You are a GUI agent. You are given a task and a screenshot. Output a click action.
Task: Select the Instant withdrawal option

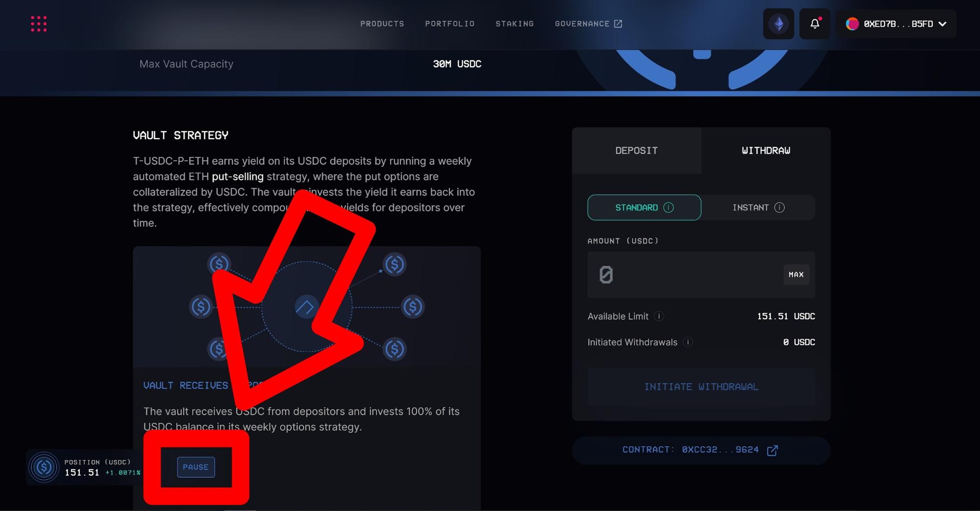click(x=758, y=207)
